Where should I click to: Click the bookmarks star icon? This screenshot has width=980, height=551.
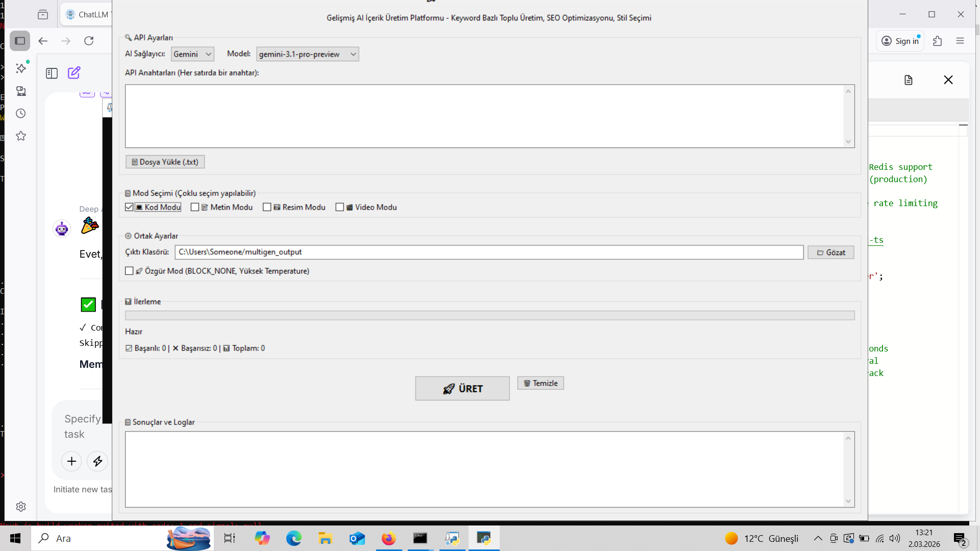21,136
